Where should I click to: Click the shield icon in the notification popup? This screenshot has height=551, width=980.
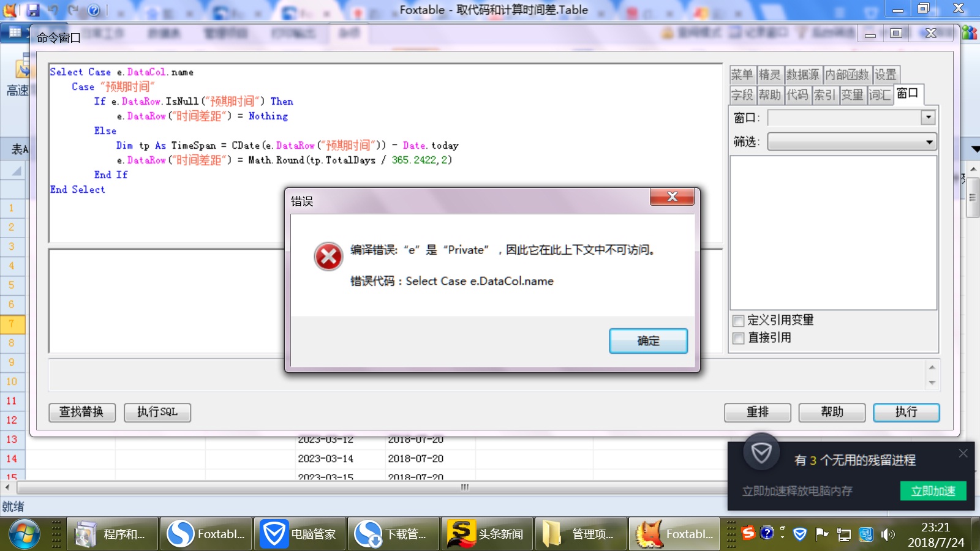coord(761,454)
